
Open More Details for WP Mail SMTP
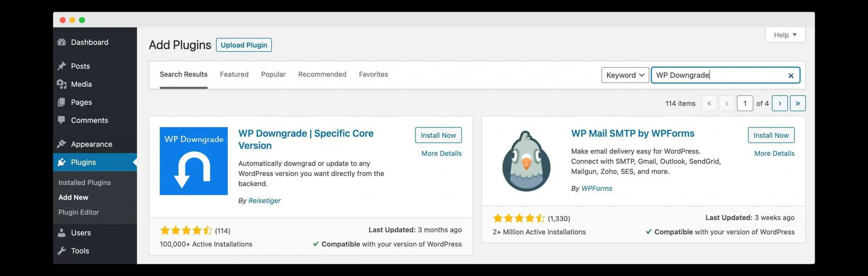pyautogui.click(x=774, y=153)
